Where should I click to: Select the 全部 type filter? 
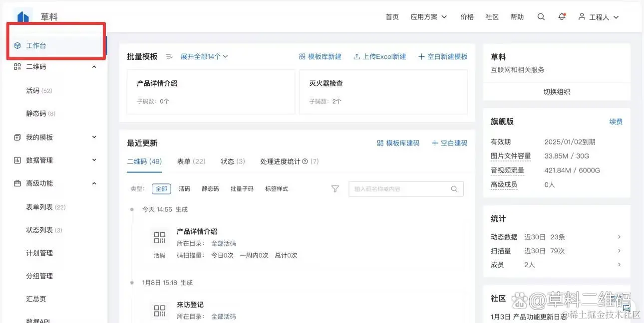click(161, 189)
